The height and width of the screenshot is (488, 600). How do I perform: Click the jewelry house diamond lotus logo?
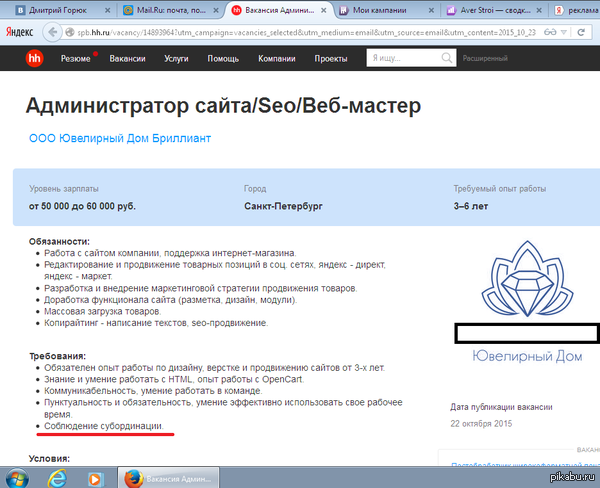pos(527,279)
